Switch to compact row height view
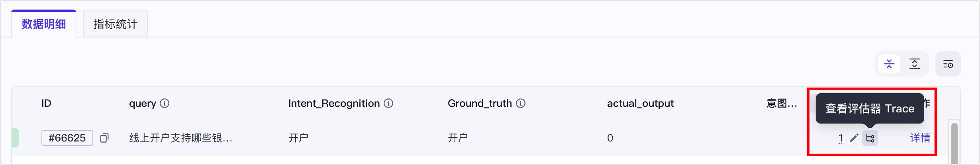Screen dimensions: 980x165 [x=889, y=64]
